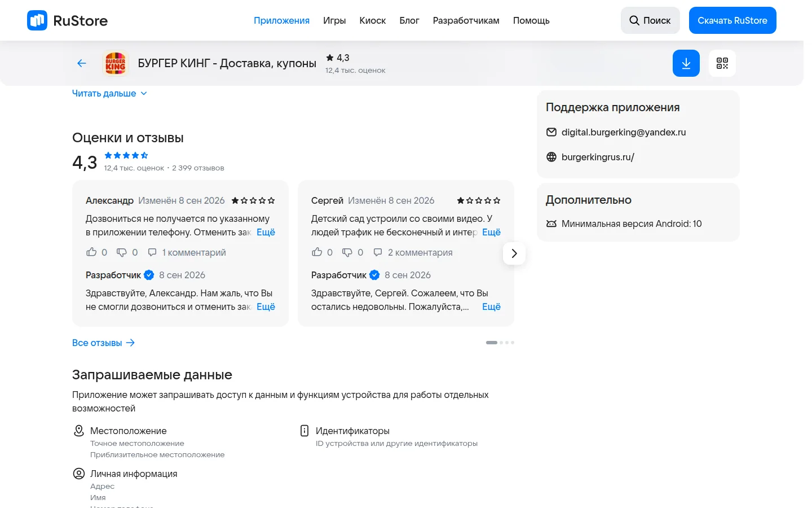Click the Личная информация person icon
The width and height of the screenshot is (812, 508).
coord(79,474)
